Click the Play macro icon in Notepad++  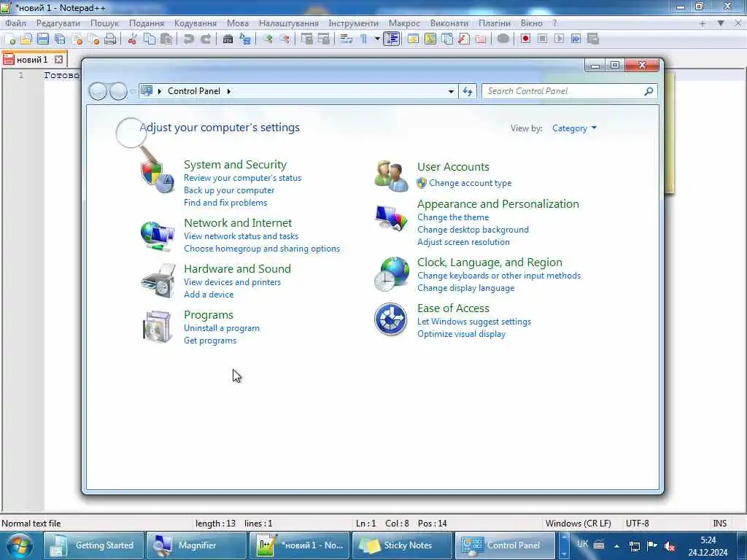[x=560, y=39]
